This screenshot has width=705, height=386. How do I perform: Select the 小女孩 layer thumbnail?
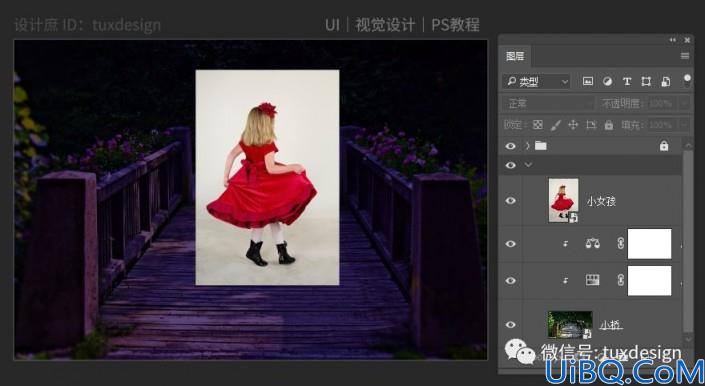click(x=563, y=200)
